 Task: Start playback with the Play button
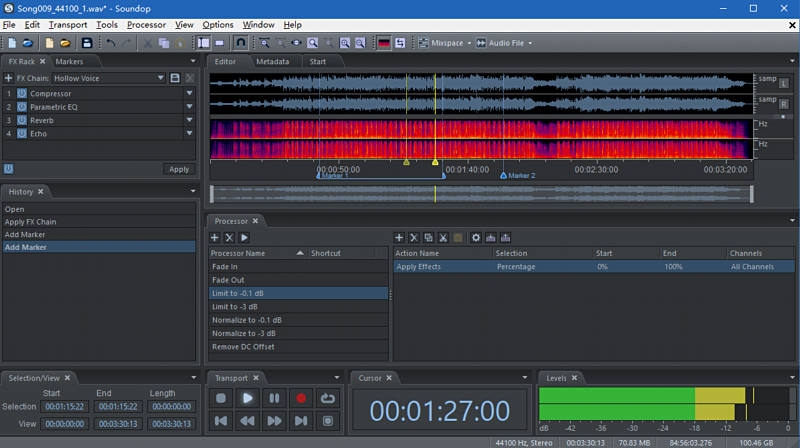tap(247, 399)
